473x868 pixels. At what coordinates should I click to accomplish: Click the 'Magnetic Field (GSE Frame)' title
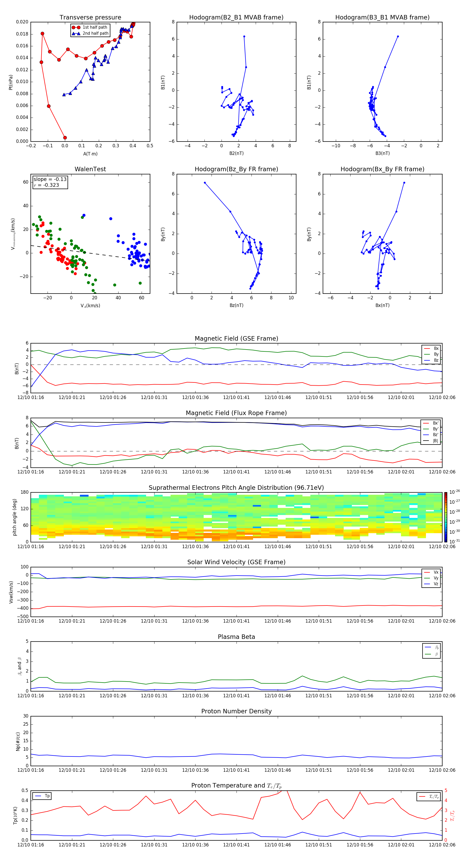point(236,339)
